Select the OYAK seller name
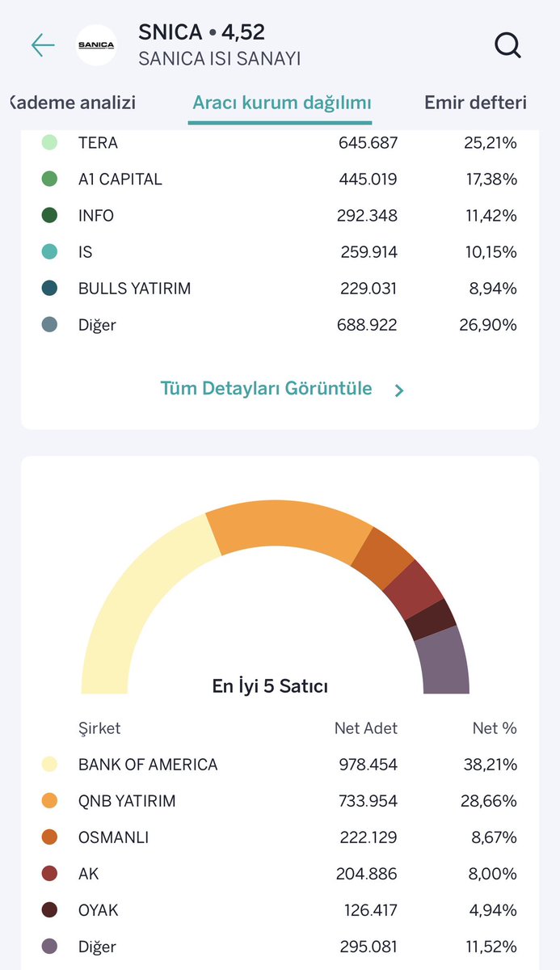560x970 pixels. (x=99, y=910)
